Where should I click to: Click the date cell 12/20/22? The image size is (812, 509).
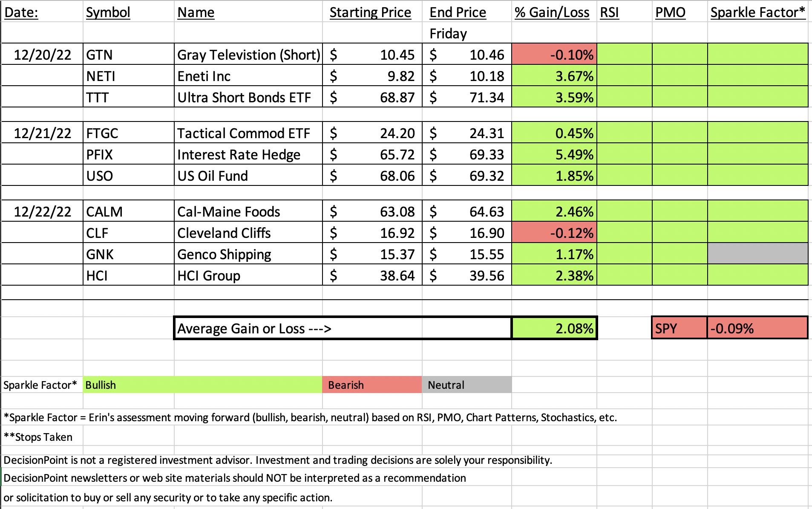[x=42, y=55]
